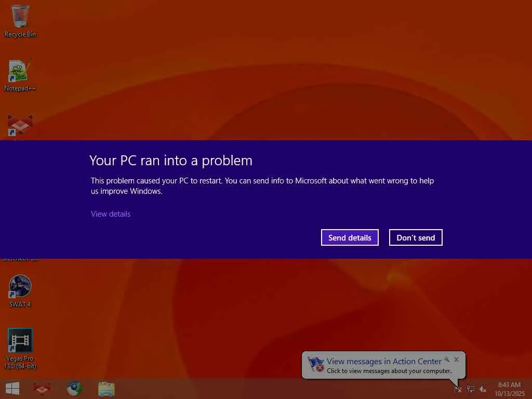Select the SWAT 4 desktop shortcut

coord(20,291)
